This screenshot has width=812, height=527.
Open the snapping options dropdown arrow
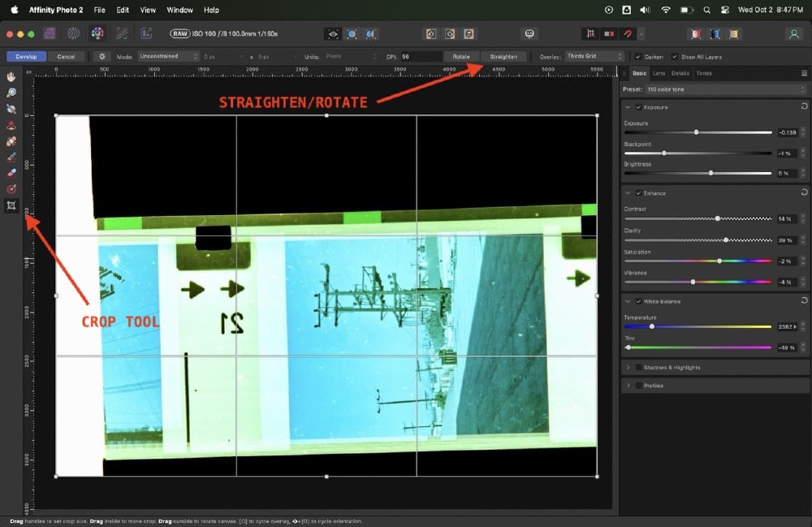[x=641, y=34]
